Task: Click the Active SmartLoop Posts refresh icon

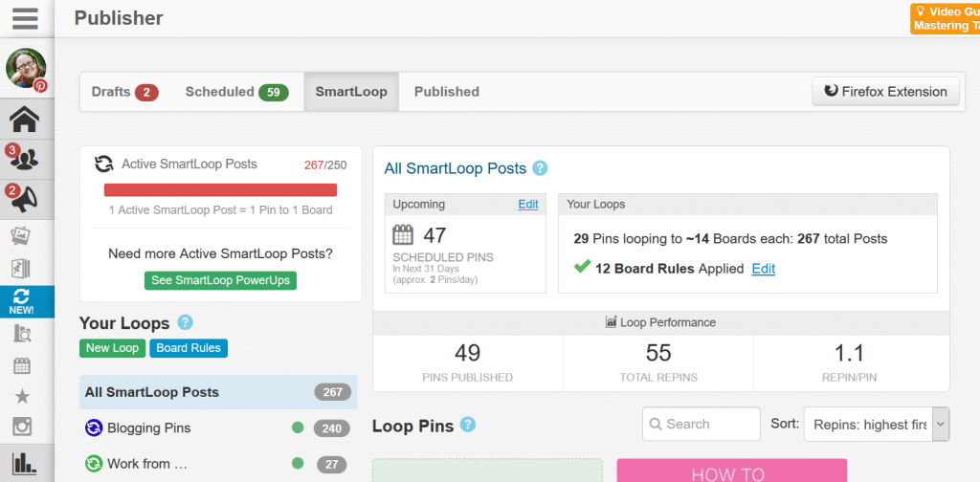Action: coord(103,164)
